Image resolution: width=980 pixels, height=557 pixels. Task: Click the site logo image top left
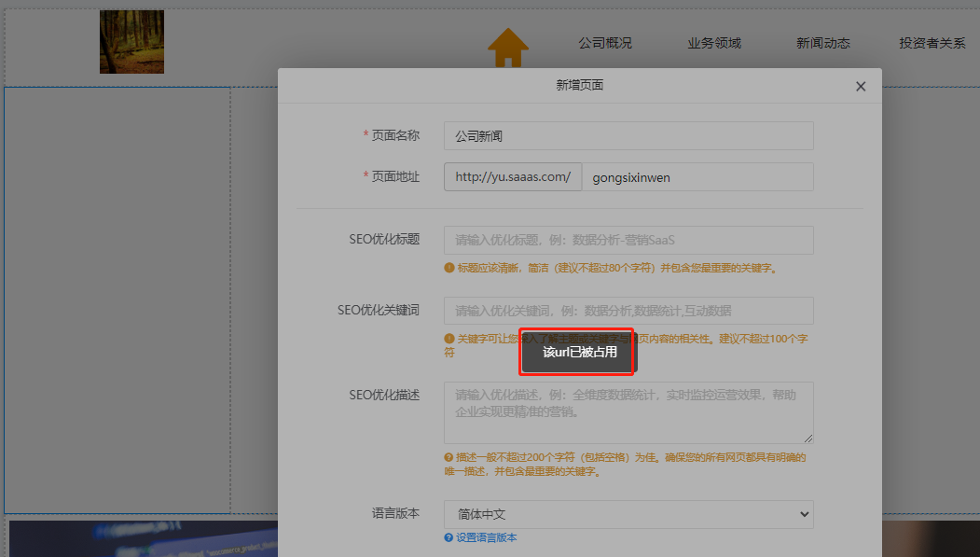[x=131, y=41]
